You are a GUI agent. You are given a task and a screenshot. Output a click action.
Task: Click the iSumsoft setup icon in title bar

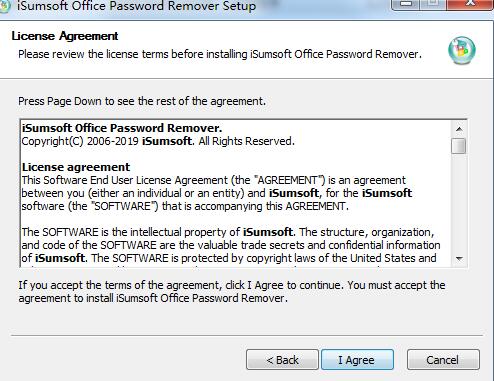click(x=4, y=6)
